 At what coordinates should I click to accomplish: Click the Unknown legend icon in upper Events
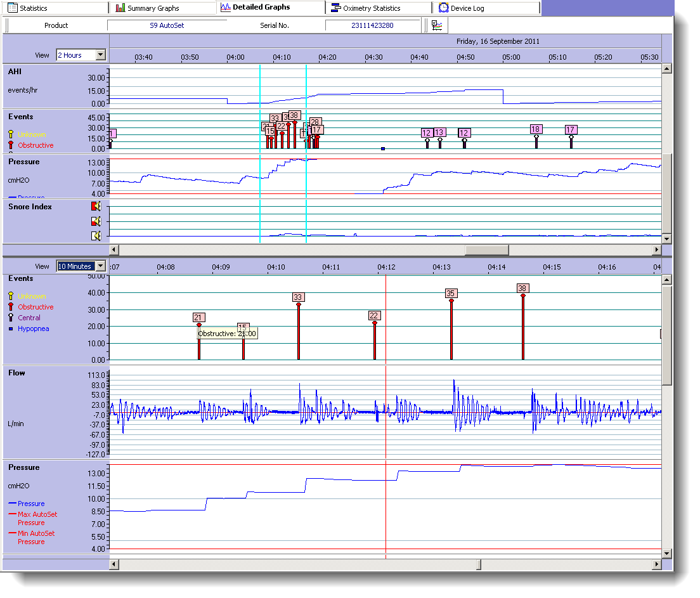tap(11, 134)
